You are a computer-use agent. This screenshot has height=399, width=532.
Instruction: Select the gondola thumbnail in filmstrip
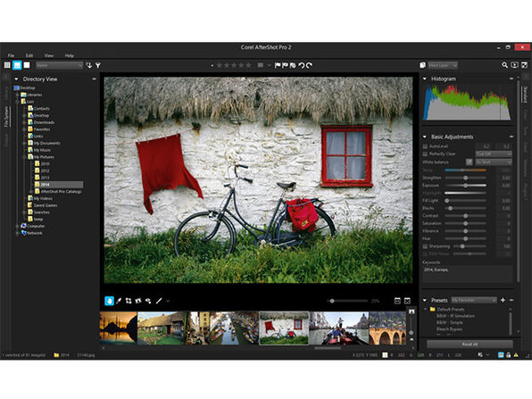click(338, 328)
